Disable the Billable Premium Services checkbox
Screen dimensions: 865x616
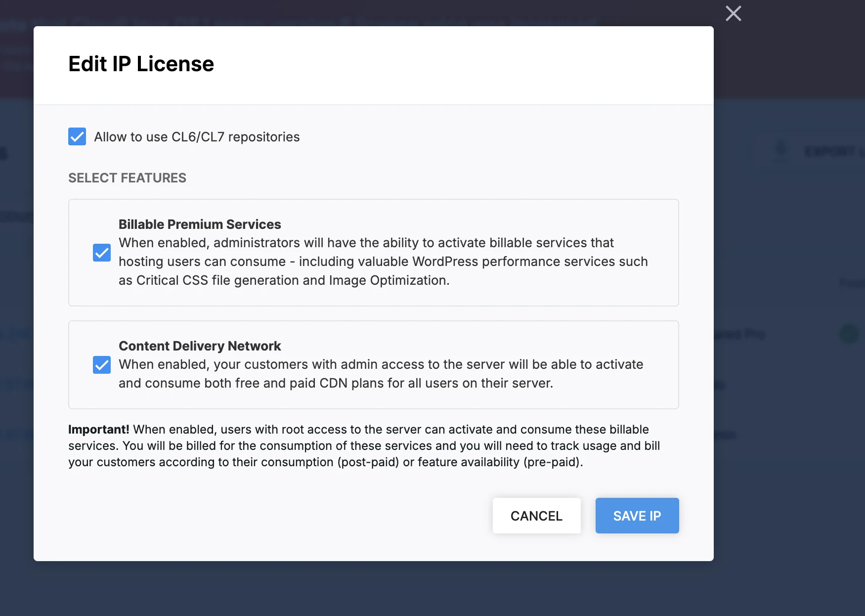[x=101, y=253]
